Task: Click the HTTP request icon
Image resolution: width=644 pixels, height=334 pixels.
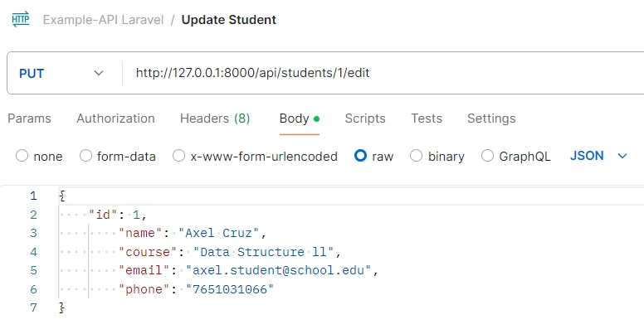Action: point(21,19)
